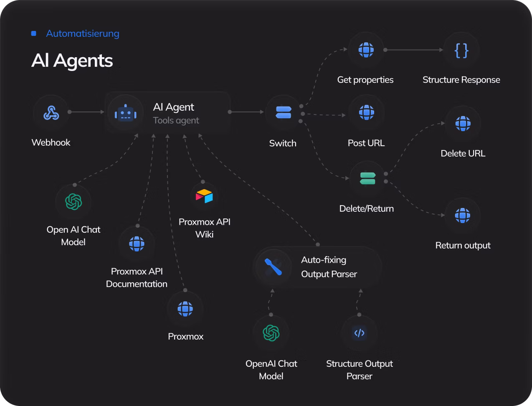Click the Webhook label

51,142
